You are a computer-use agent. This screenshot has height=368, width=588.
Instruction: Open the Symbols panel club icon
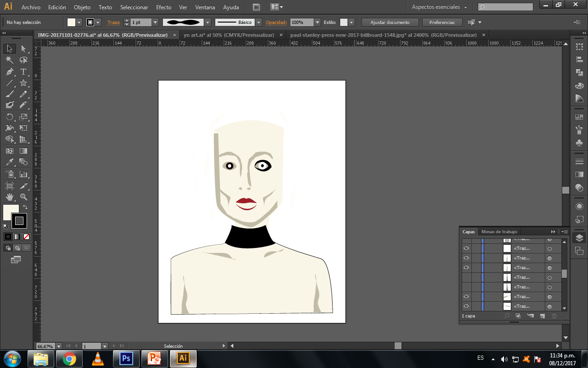[579, 143]
